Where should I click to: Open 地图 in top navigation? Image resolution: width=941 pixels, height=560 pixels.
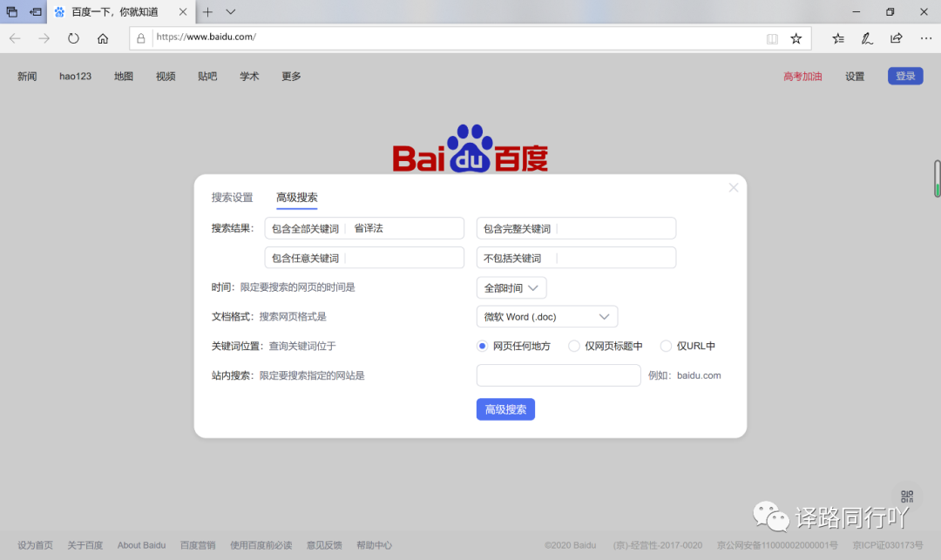pos(124,76)
